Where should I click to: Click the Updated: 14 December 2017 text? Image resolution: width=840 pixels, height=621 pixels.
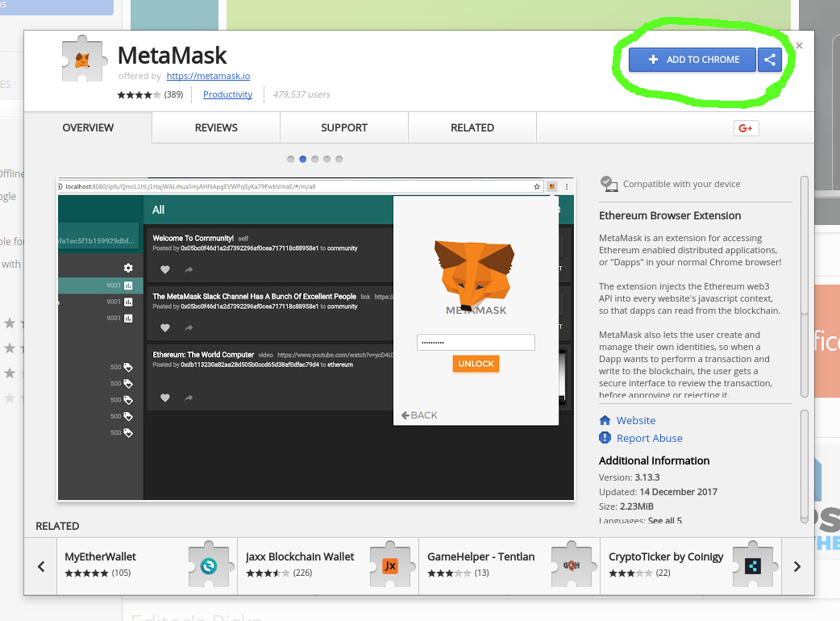tap(658, 492)
